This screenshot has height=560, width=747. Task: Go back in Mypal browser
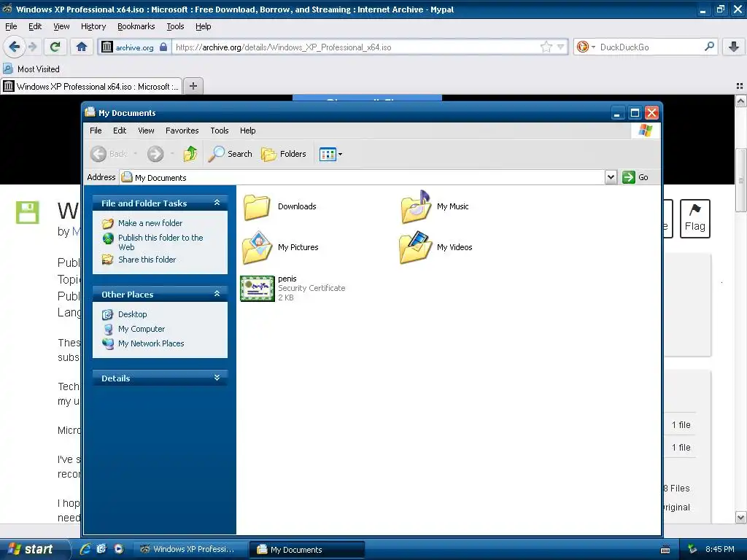(x=14, y=47)
